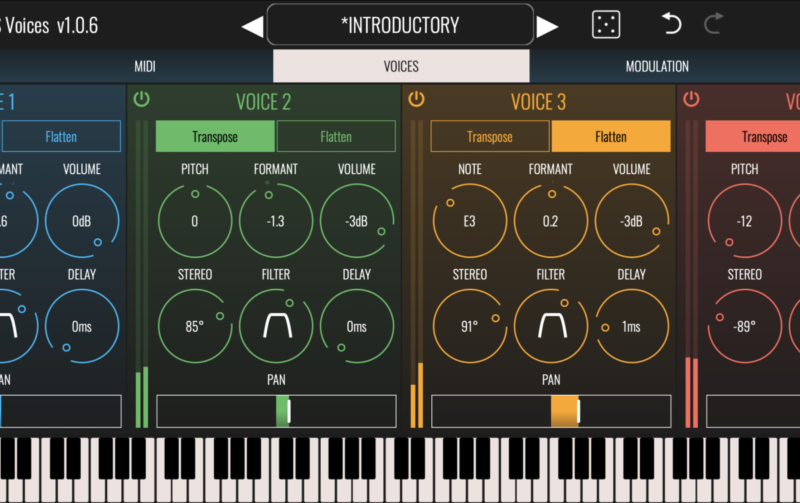Click the undo arrow icon

tap(671, 24)
